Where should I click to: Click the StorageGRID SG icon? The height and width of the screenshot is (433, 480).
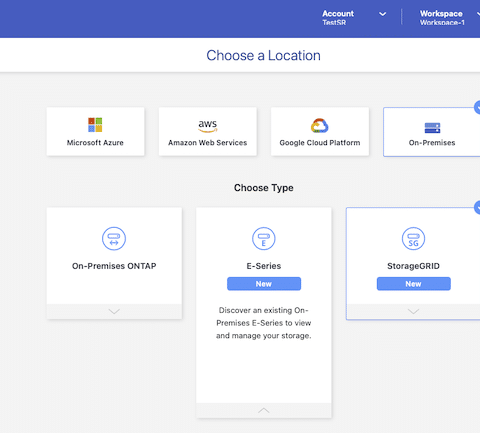click(413, 239)
